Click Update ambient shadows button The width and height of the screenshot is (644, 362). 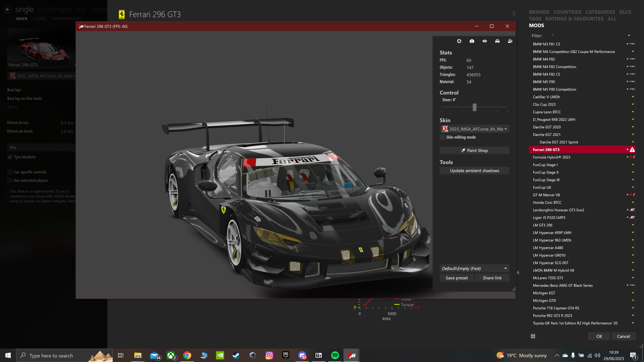tap(474, 171)
